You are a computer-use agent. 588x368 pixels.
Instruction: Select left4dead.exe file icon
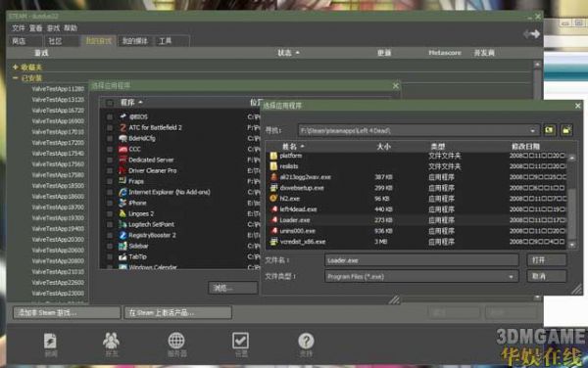tap(274, 209)
